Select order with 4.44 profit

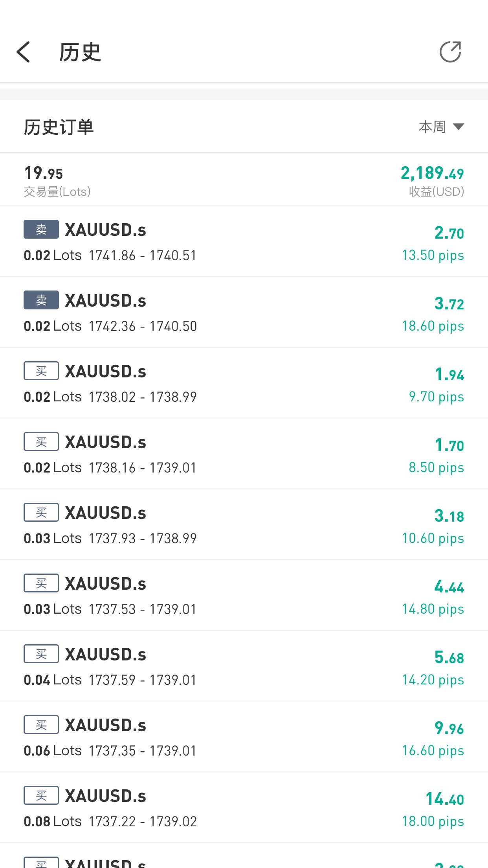pyautogui.click(x=244, y=595)
